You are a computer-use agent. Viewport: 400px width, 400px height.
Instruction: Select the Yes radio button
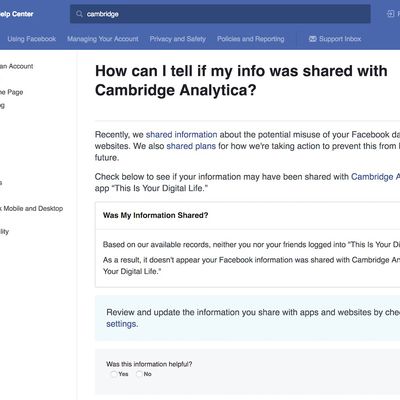pyautogui.click(x=114, y=374)
